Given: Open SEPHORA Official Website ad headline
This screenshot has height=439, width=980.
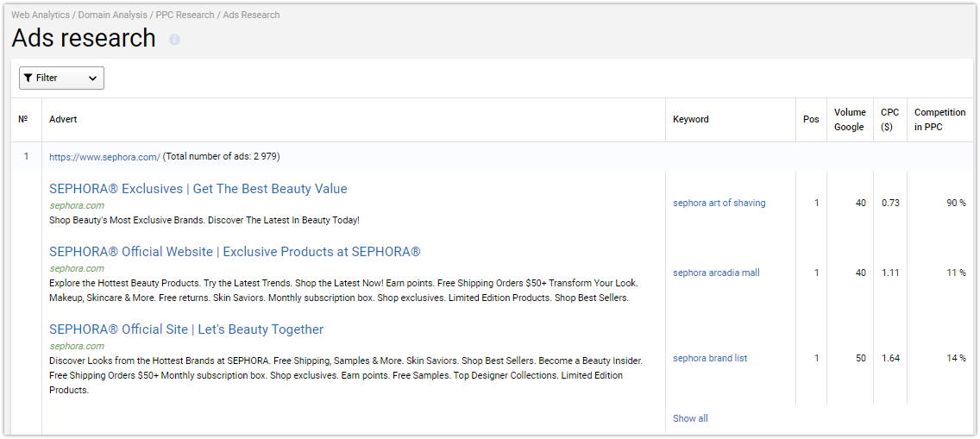Looking at the screenshot, I should click(235, 252).
